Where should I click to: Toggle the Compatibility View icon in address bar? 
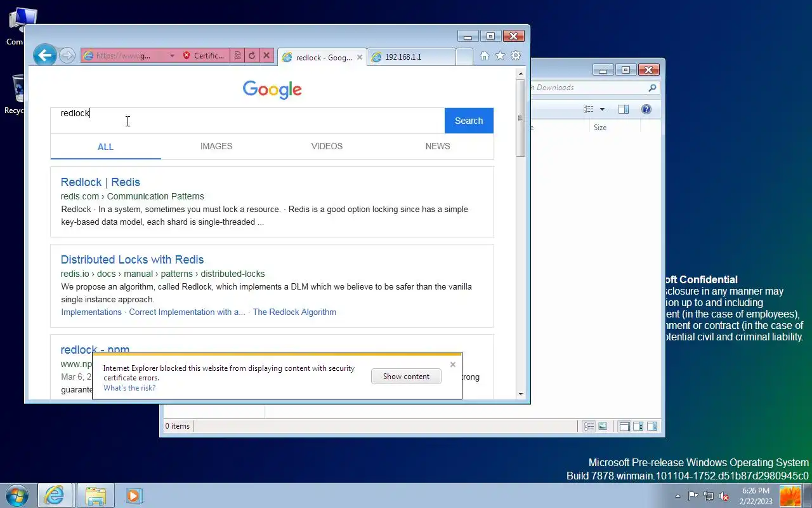point(238,56)
